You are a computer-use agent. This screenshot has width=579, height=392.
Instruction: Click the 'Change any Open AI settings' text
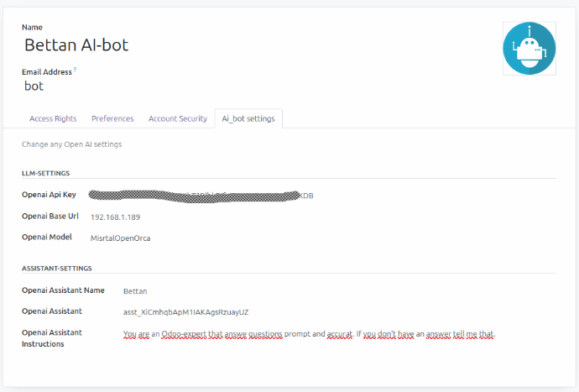pyautogui.click(x=71, y=144)
